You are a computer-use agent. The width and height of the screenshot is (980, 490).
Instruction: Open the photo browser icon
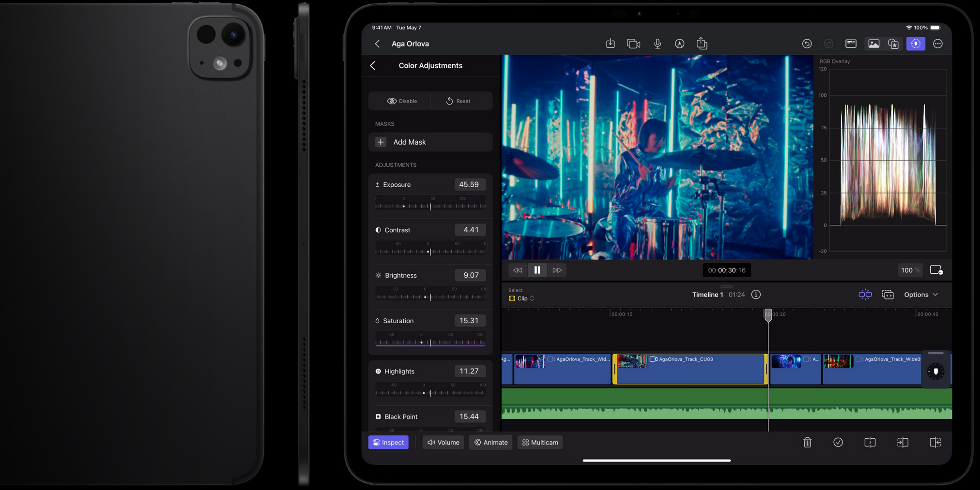[x=873, y=44]
